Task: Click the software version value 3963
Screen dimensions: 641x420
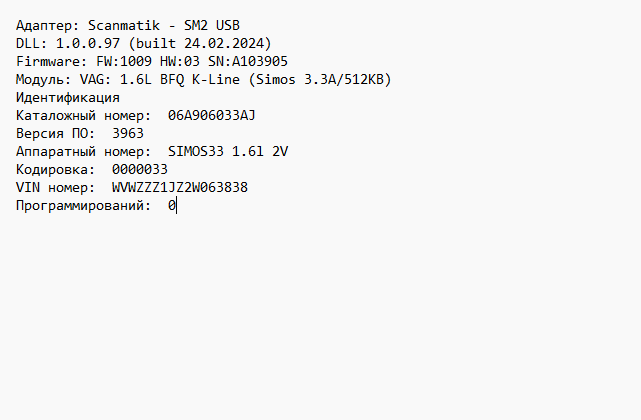Action: [x=128, y=134]
